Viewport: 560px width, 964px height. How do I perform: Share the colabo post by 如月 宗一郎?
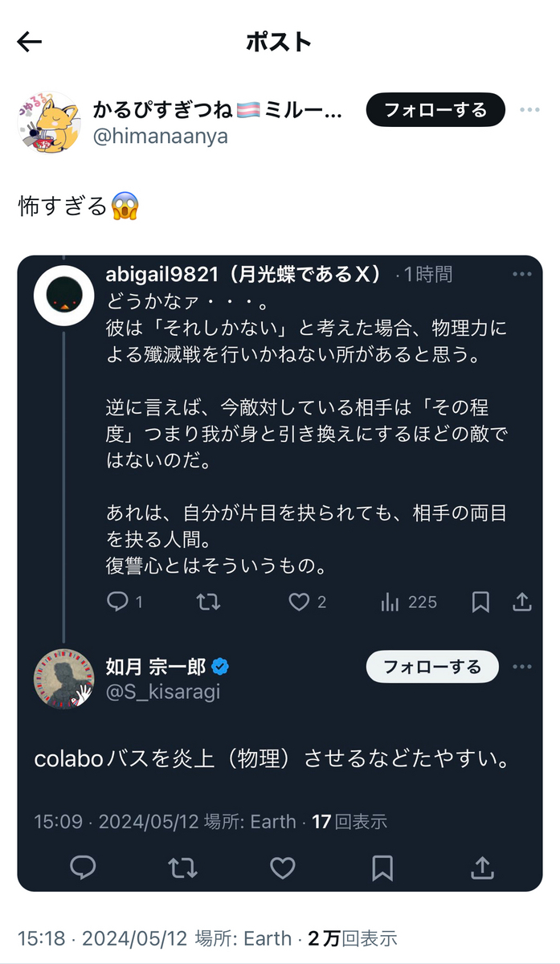coord(481,867)
